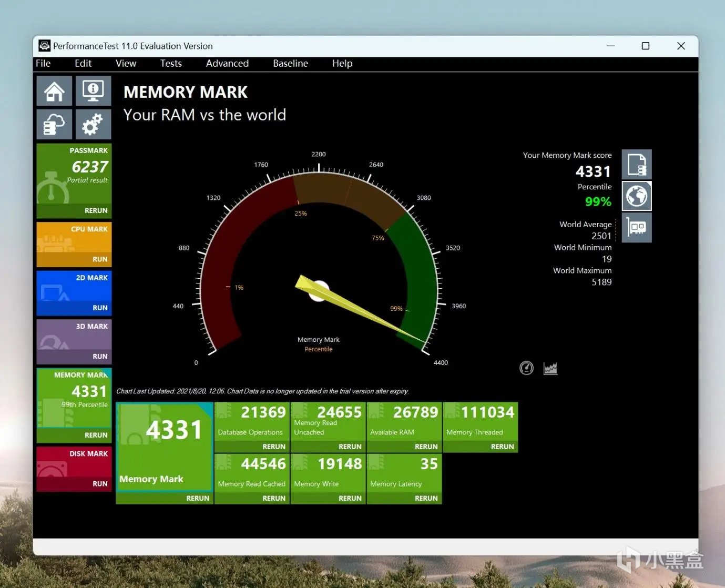Click the World Maximum 5189 value
Screen dimensions: 725x588
[601, 282]
